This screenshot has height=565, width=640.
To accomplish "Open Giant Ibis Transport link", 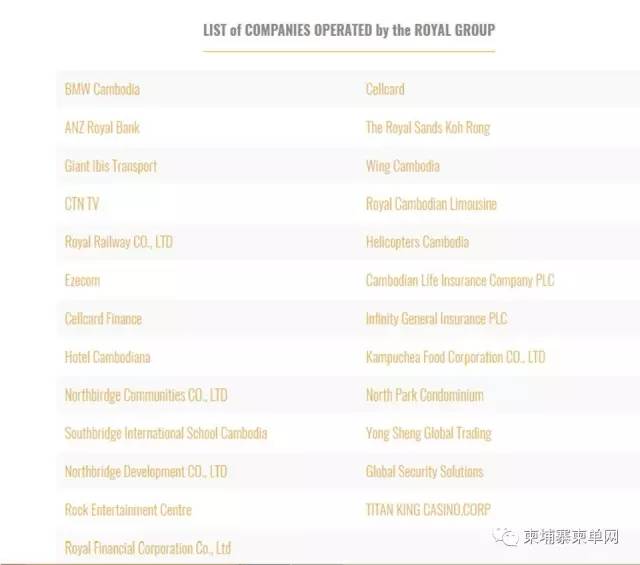I will tap(111, 166).
